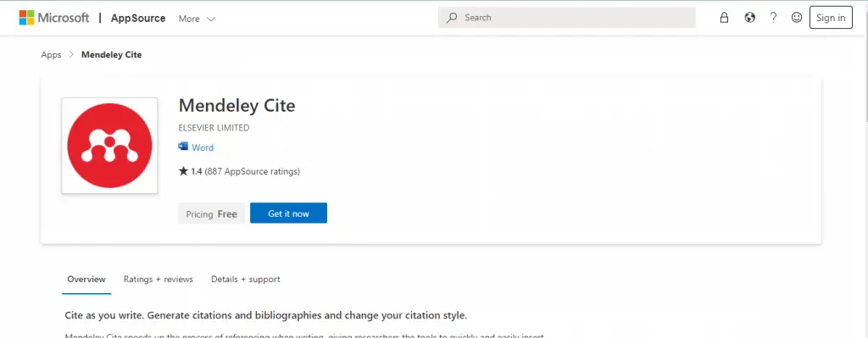
Task: Click the Mendeley Cite red logo
Action: [109, 146]
